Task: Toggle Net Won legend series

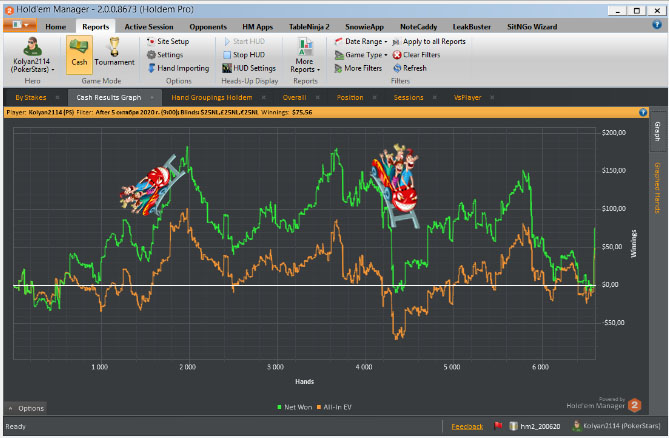Action: pyautogui.click(x=294, y=407)
